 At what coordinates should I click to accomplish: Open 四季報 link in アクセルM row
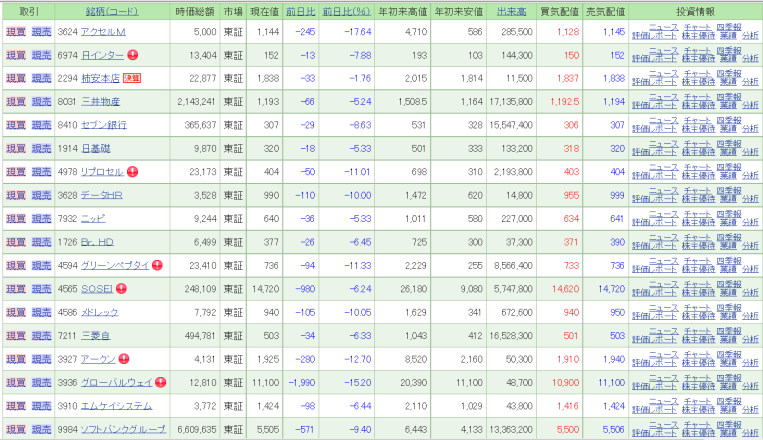pyautogui.click(x=729, y=28)
